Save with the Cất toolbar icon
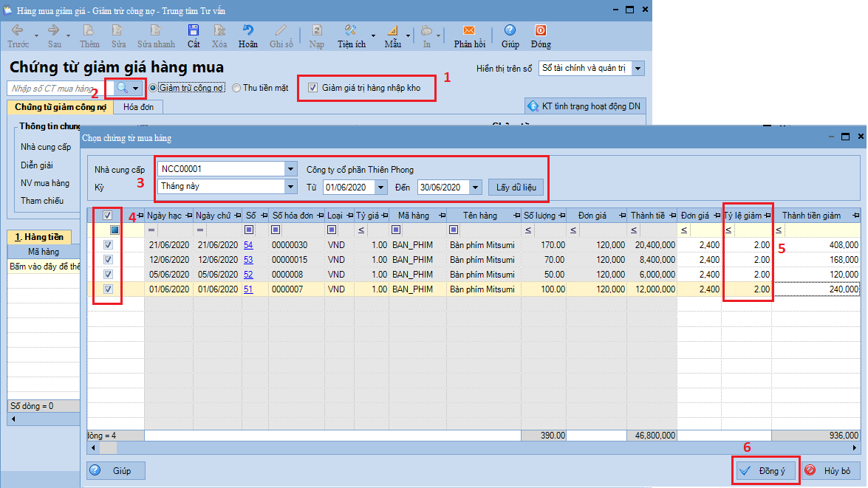 [x=194, y=30]
